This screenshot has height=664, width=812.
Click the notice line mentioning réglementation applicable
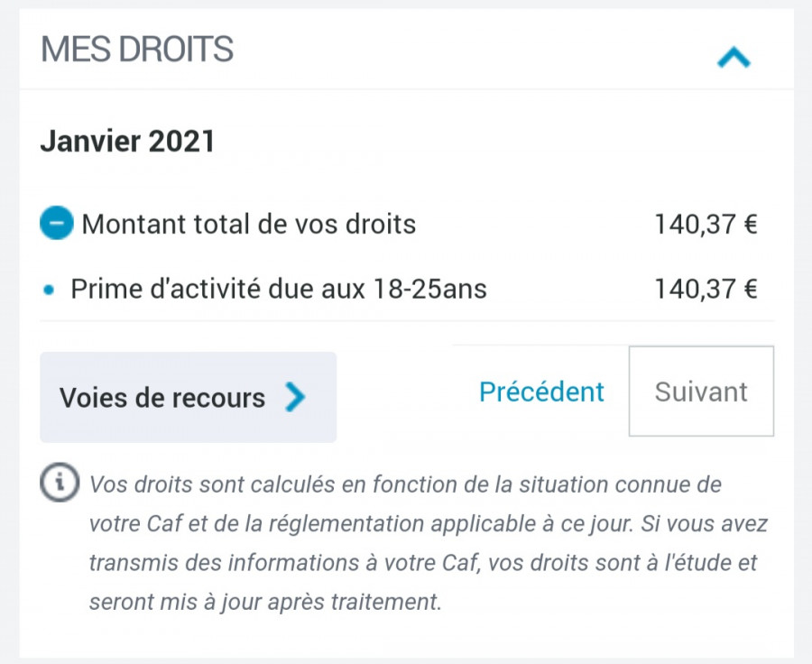pos(428,523)
